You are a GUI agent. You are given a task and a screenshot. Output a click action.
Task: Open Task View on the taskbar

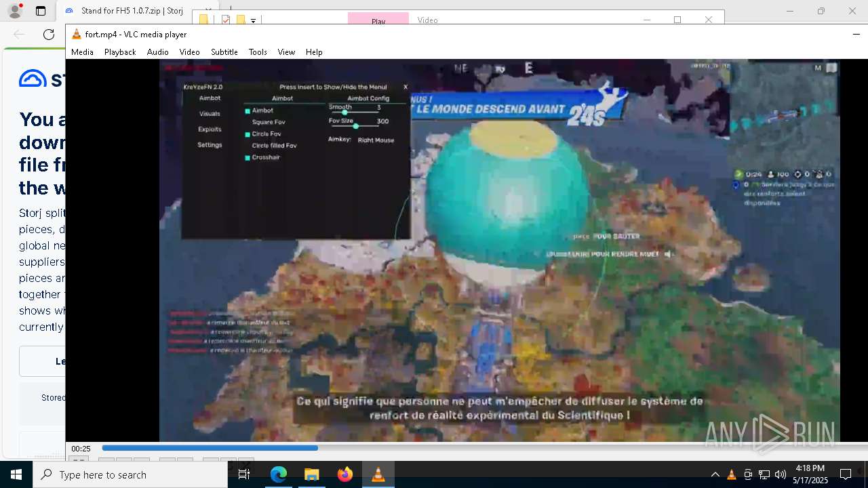[x=244, y=474]
